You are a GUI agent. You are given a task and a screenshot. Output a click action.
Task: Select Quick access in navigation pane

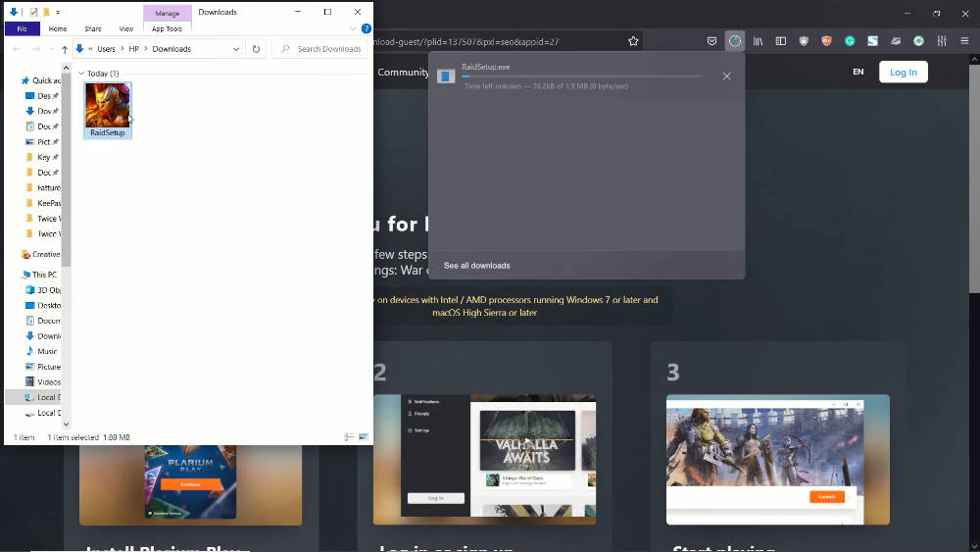41,80
